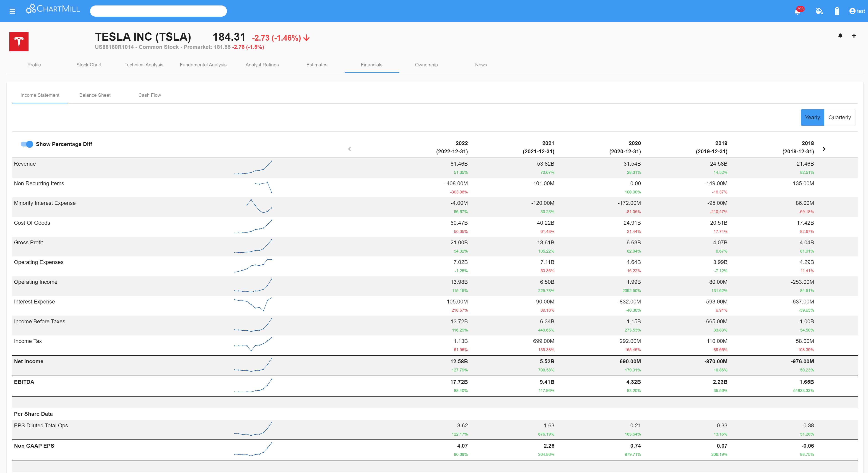Click the Non GAAP EPS sparkline
The height and width of the screenshot is (473, 868).
click(x=253, y=449)
